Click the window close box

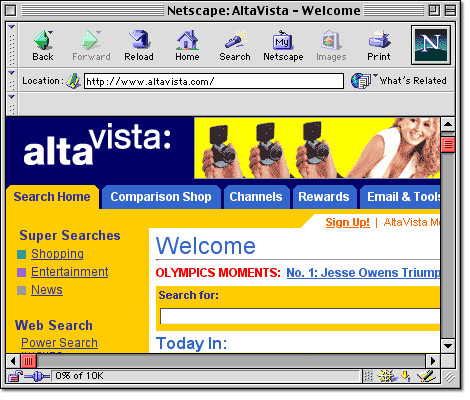(11, 11)
